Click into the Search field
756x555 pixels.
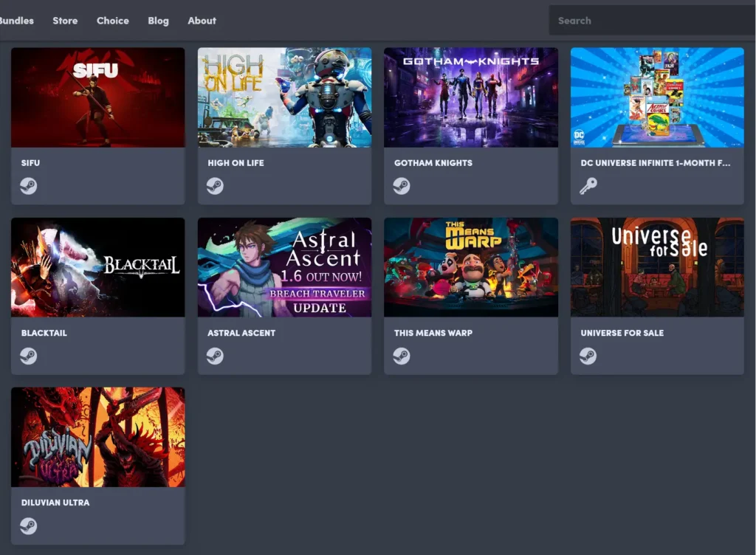point(653,21)
